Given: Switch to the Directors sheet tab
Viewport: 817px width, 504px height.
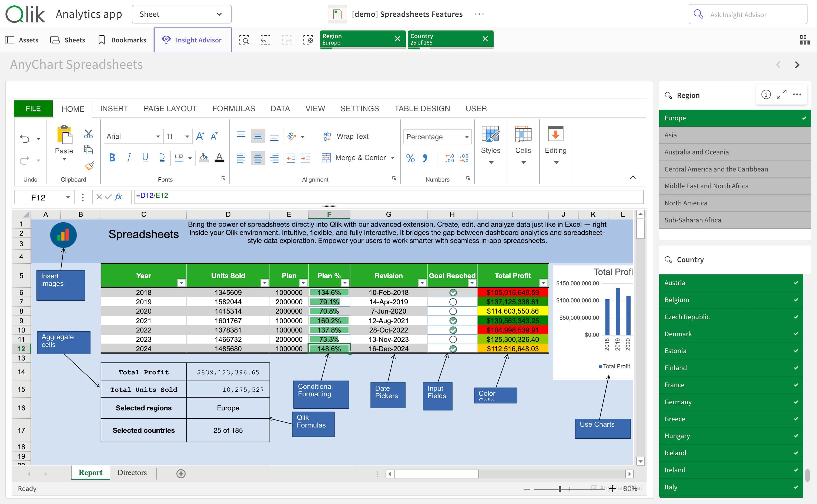Looking at the screenshot, I should point(132,472).
